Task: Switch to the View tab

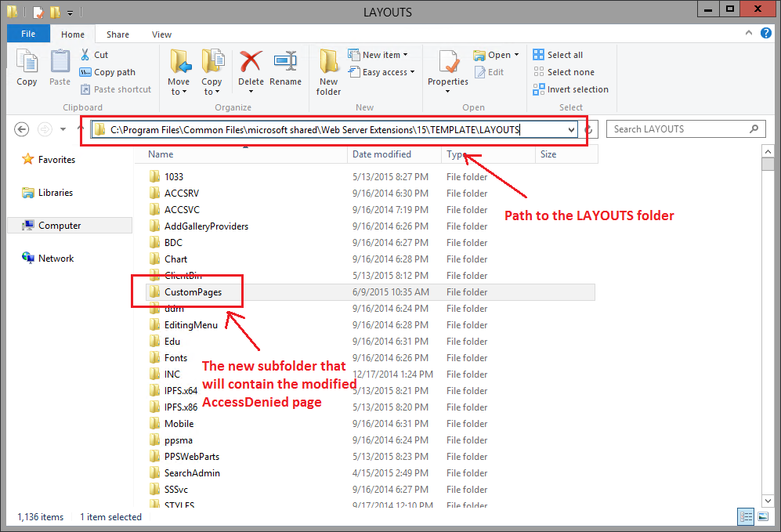Action: point(161,34)
